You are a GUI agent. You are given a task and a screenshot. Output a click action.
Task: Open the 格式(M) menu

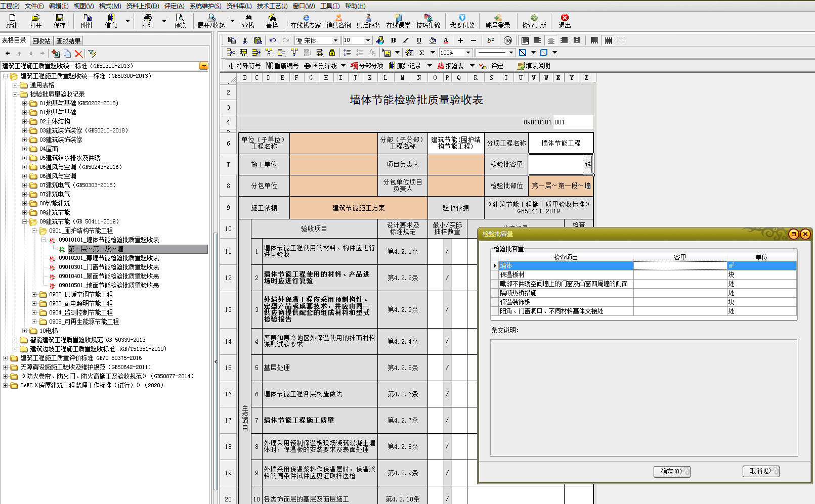(110, 6)
